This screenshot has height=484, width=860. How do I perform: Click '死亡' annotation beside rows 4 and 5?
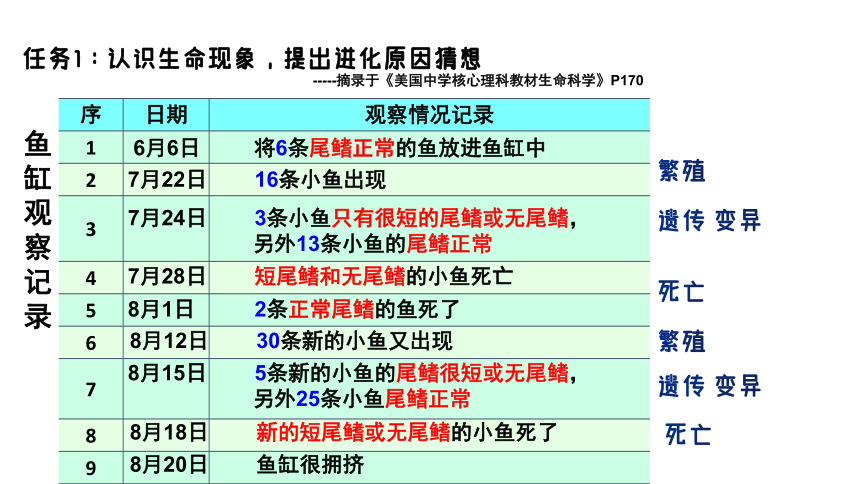point(682,291)
